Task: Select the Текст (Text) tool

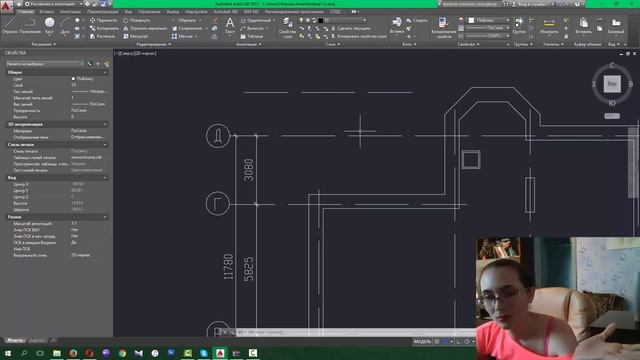Action: 230,25
